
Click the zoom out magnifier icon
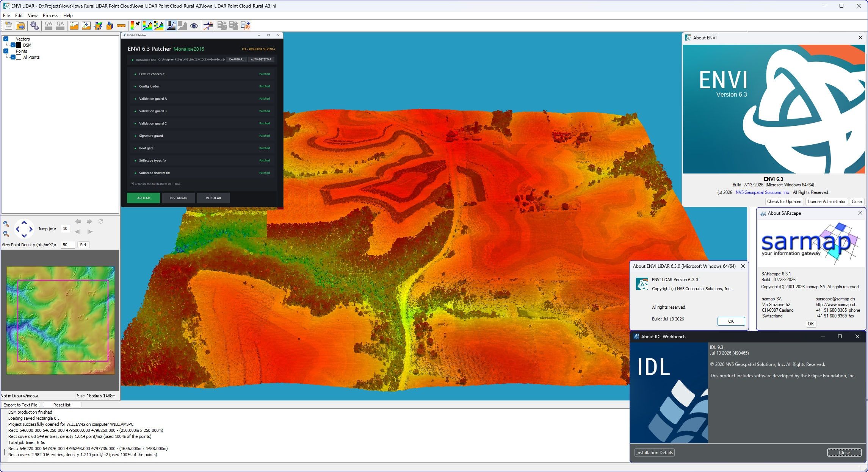click(x=6, y=224)
